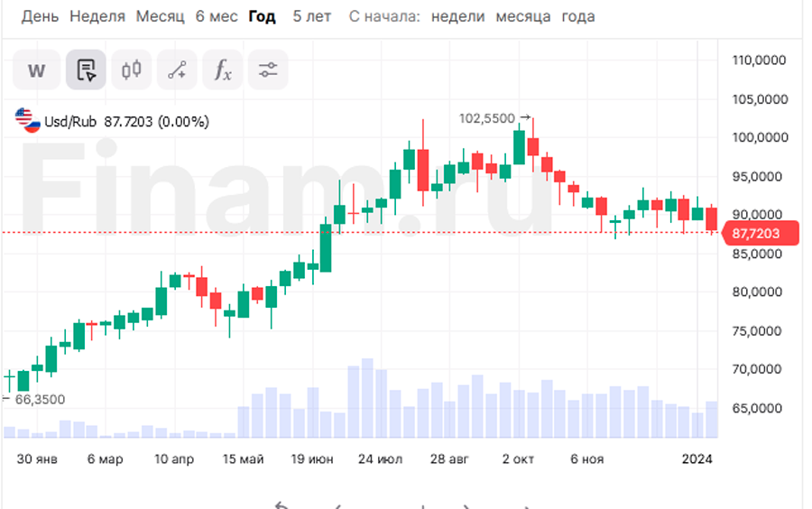The width and height of the screenshot is (812, 509).
Task: Show data since start of недели
Action: pyautogui.click(x=457, y=16)
